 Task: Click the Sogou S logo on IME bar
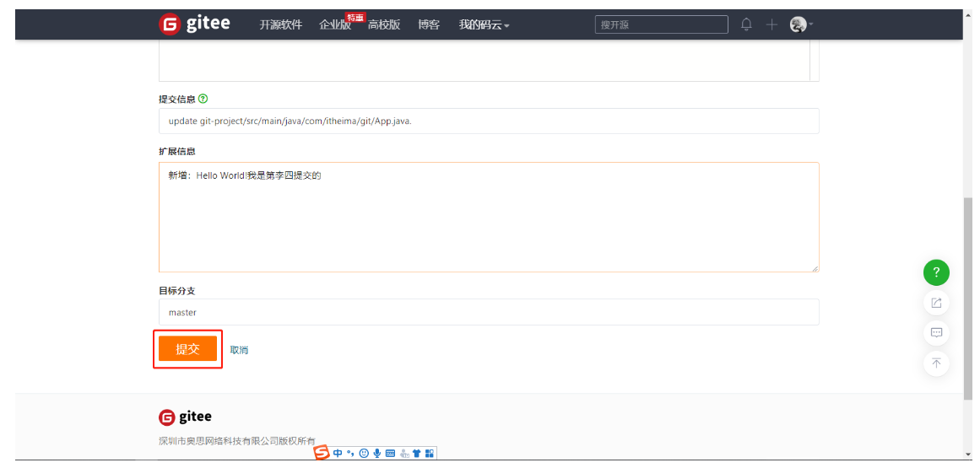point(322,453)
